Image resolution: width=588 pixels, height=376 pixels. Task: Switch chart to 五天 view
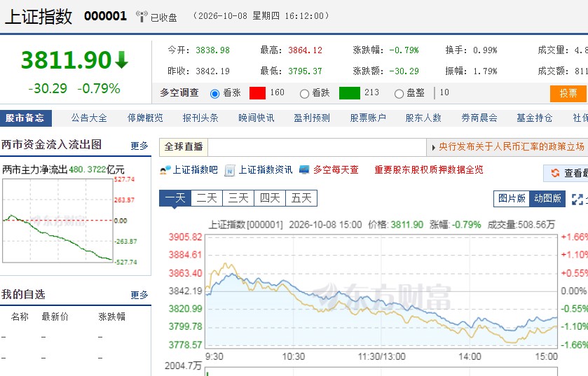[301, 198]
